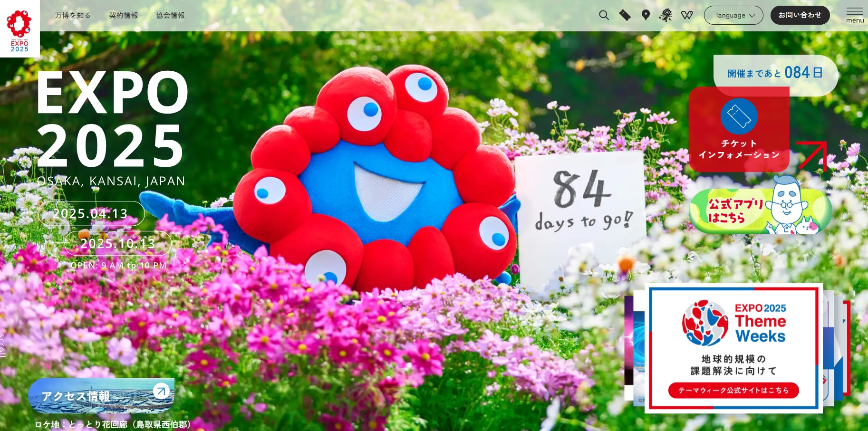The image size is (868, 431).
Task: Open the 協会情報 menu
Action: 170,15
